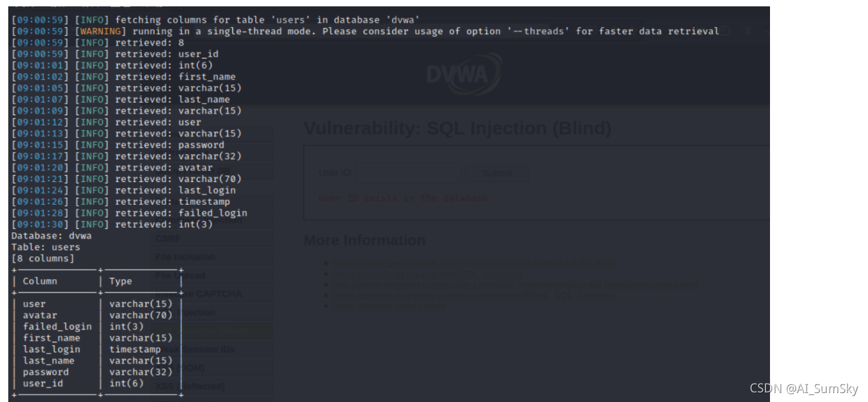This screenshot has width=868, height=402.
Task: Click the 'varchar(70)' type cell in table
Action: click(x=141, y=315)
